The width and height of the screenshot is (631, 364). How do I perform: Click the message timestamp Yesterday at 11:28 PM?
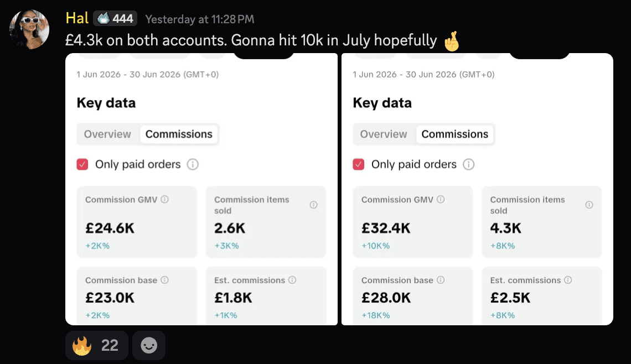click(x=200, y=19)
